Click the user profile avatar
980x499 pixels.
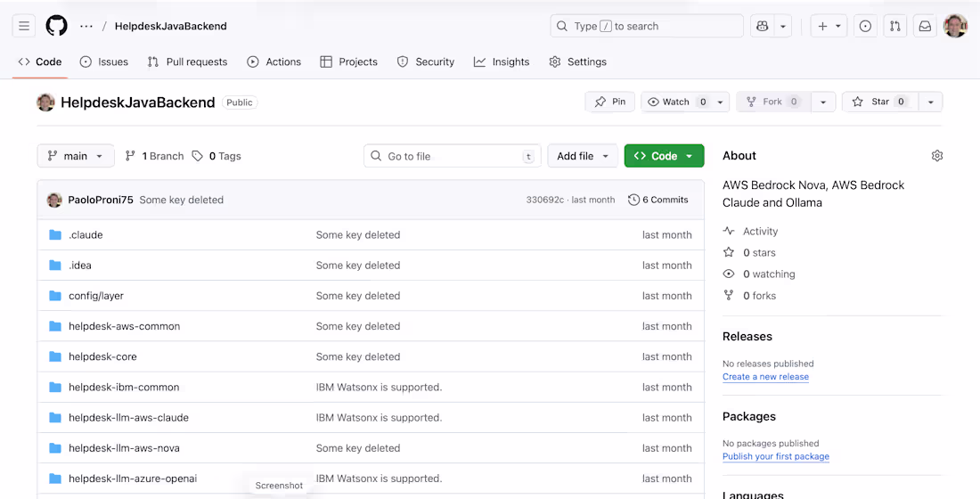point(955,26)
